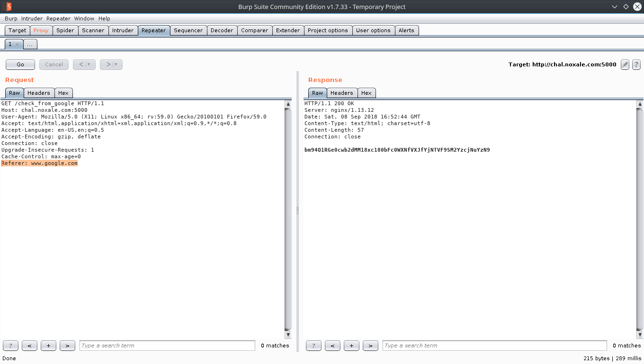644x364 pixels.
Task: Click the response search term field
Action: pyautogui.click(x=494, y=346)
